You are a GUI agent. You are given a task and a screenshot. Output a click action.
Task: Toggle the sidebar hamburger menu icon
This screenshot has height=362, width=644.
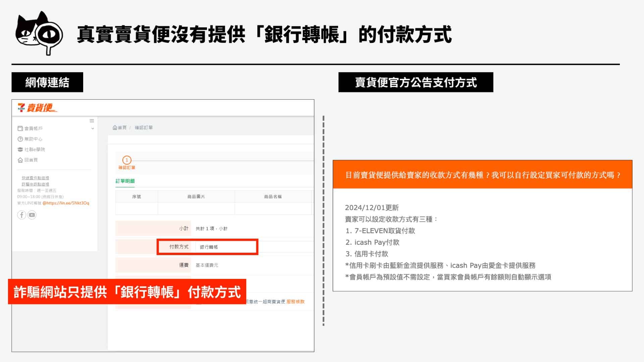point(92,121)
